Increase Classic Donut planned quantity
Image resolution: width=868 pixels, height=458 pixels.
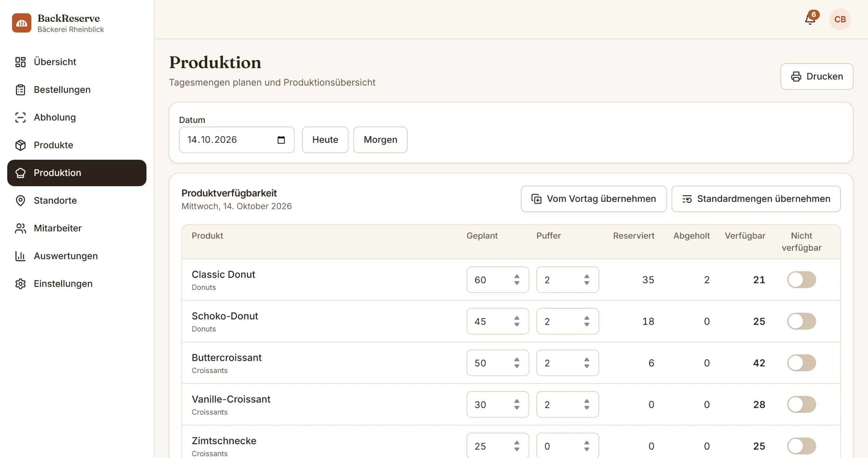pos(517,277)
